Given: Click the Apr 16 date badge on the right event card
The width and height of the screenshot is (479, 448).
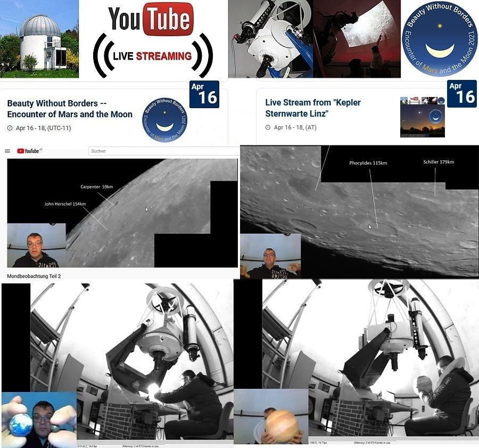Looking at the screenshot, I should click(462, 94).
